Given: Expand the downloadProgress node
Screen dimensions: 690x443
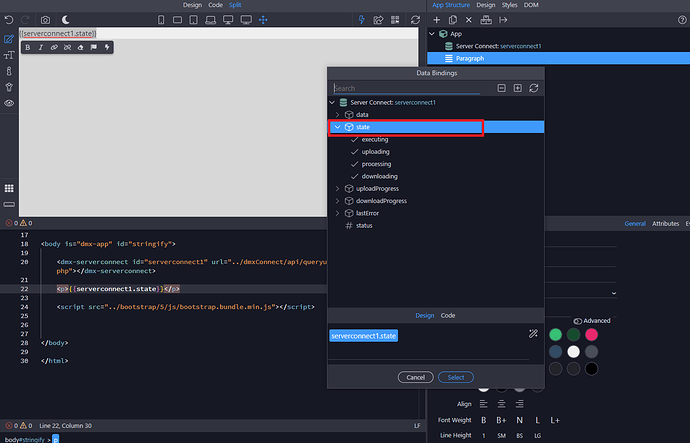Looking at the screenshot, I should click(x=338, y=201).
